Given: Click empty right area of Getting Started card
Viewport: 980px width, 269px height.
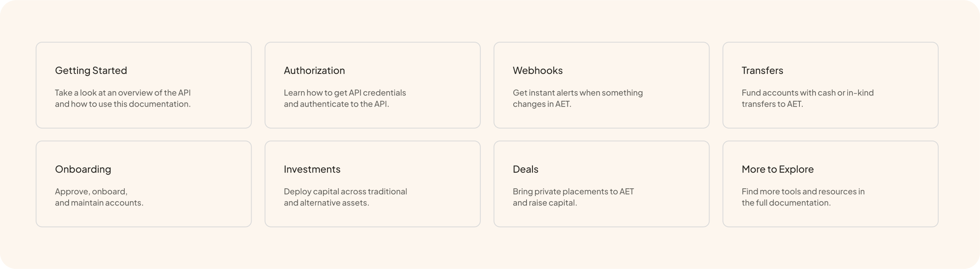Looking at the screenshot, I should coord(225,85).
